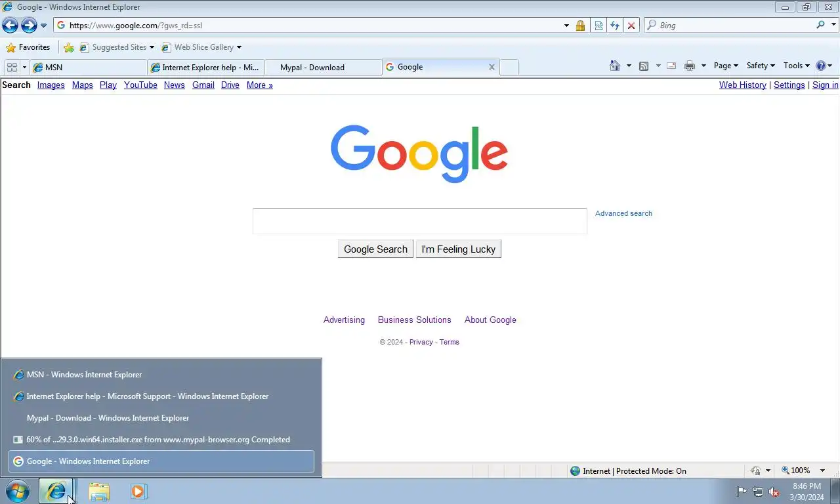Open the Page menu
Screen dimensions: 840x504
pos(726,66)
